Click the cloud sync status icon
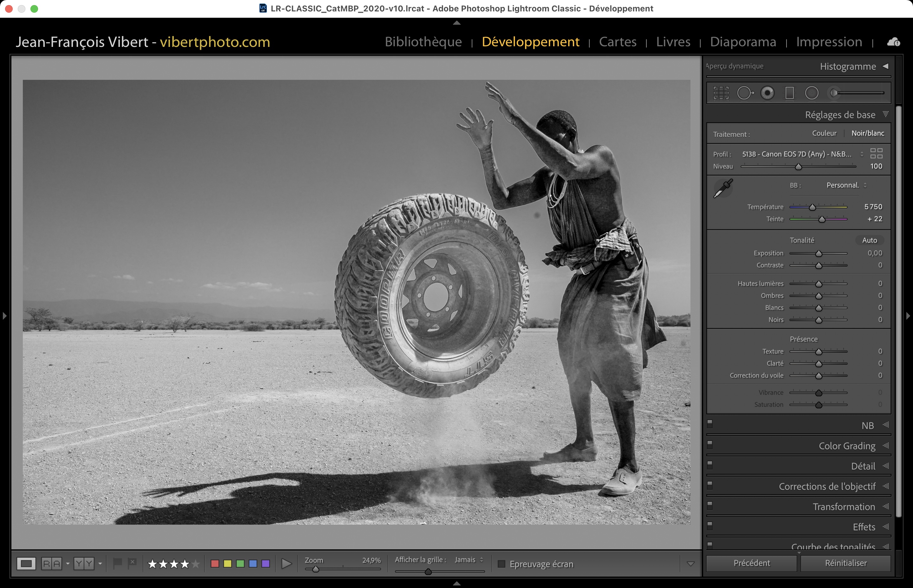Screen dimensions: 913x588 [x=893, y=42]
